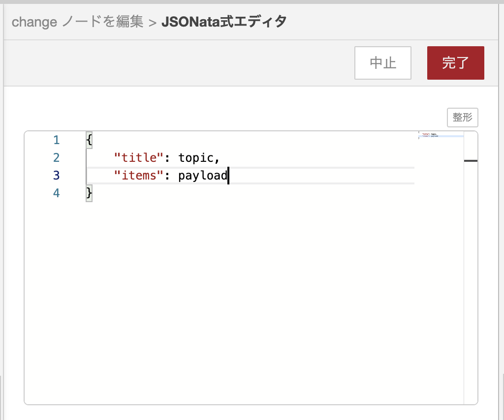Click line number 4 in gutter
Screen dimensions: 504x420
tap(56, 193)
